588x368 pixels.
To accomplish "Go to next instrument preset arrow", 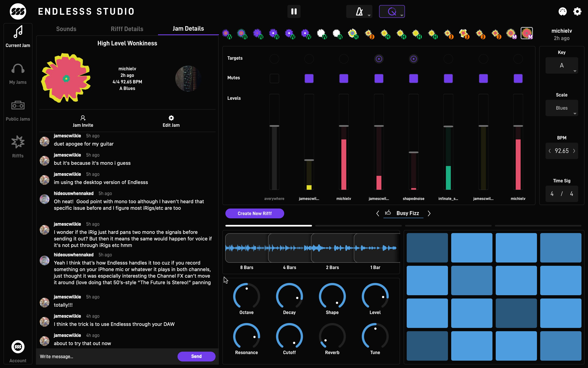I will coord(429,213).
